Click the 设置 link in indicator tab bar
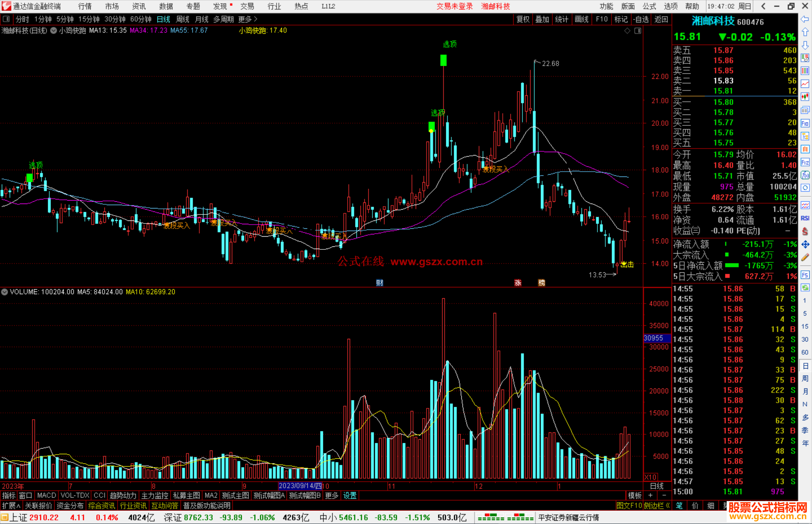Viewport: 812px width, 524px height. [x=350, y=495]
